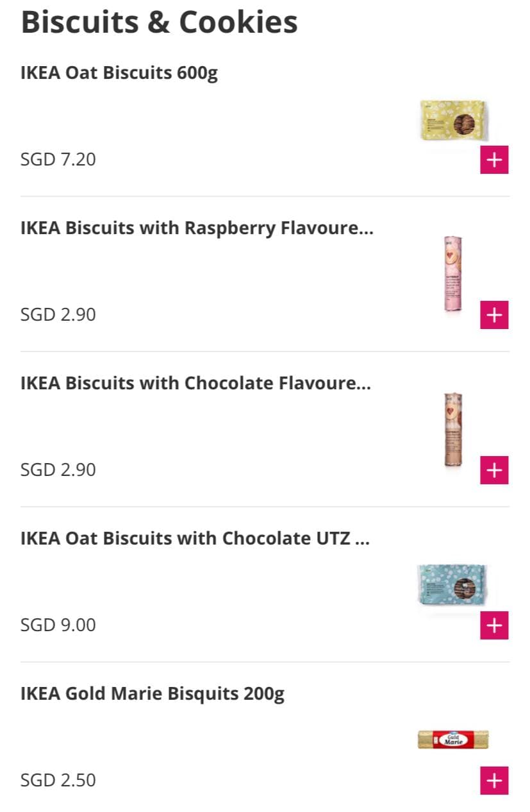Click the SGD 7.20 price
Screen dimensions: 530x812
coord(58,159)
